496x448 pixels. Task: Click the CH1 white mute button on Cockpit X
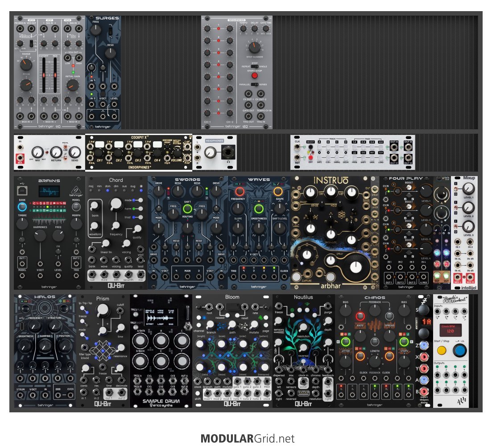coord(99,144)
